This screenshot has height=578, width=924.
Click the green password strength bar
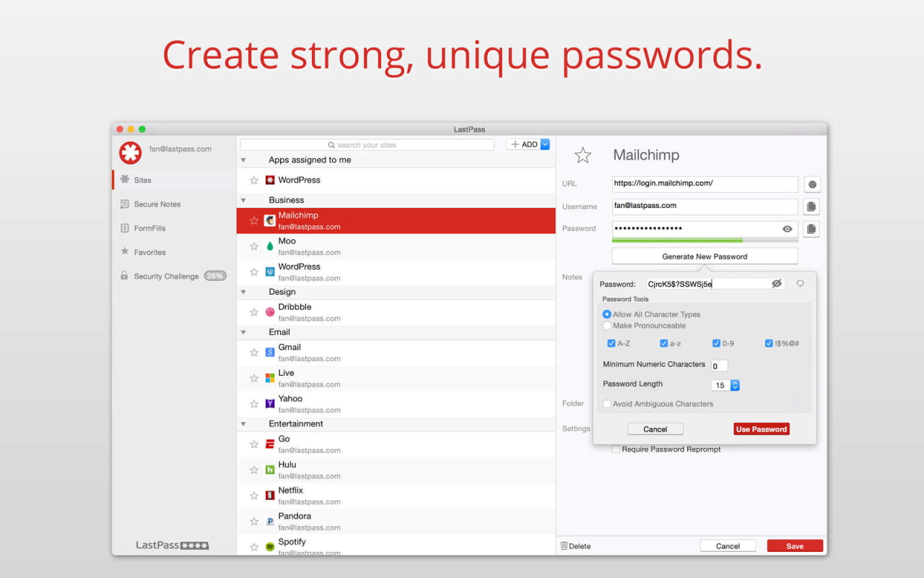pyautogui.click(x=677, y=240)
